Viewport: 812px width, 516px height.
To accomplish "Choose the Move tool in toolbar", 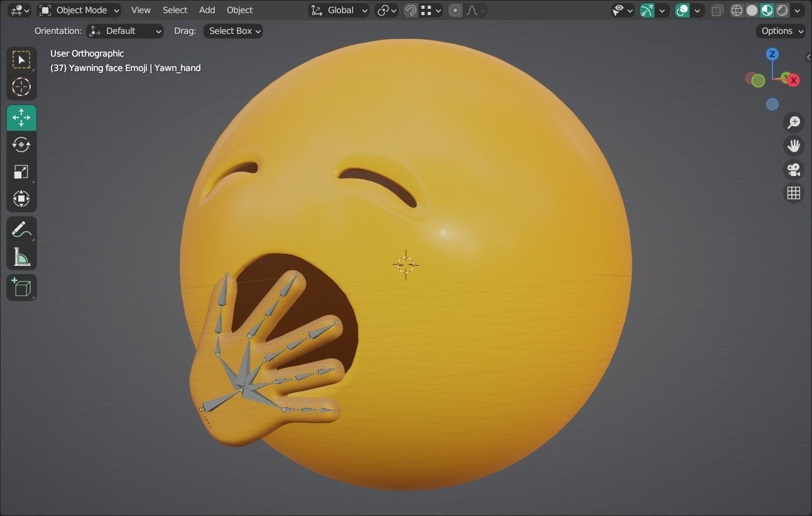I will pos(21,118).
